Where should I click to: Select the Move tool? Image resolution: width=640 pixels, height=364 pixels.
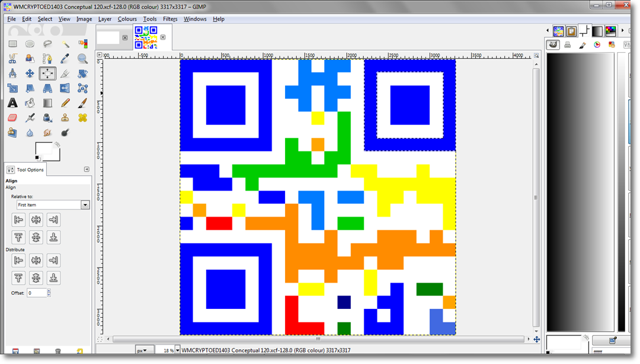[30, 73]
